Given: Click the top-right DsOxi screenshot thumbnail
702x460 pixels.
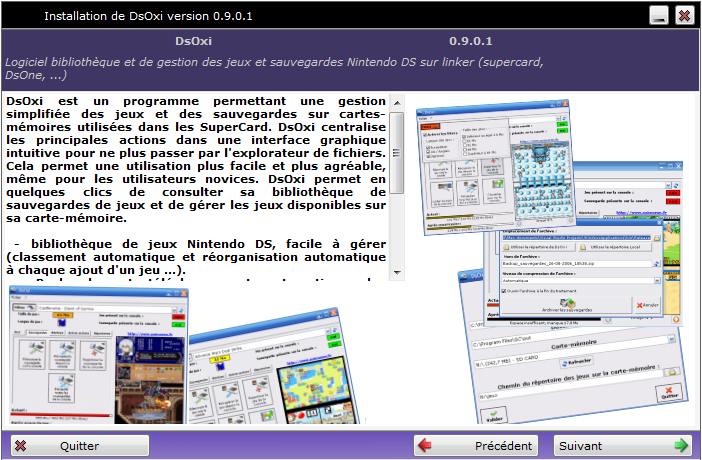Looking at the screenshot, I should point(496,166).
